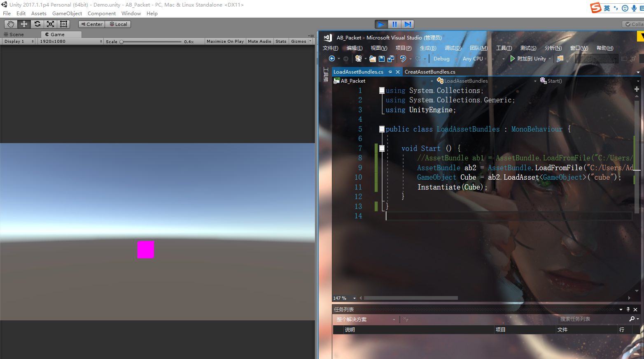644x359 pixels.
Task: Pin the LoadAssetBundles.cs tab
Action: click(x=390, y=72)
